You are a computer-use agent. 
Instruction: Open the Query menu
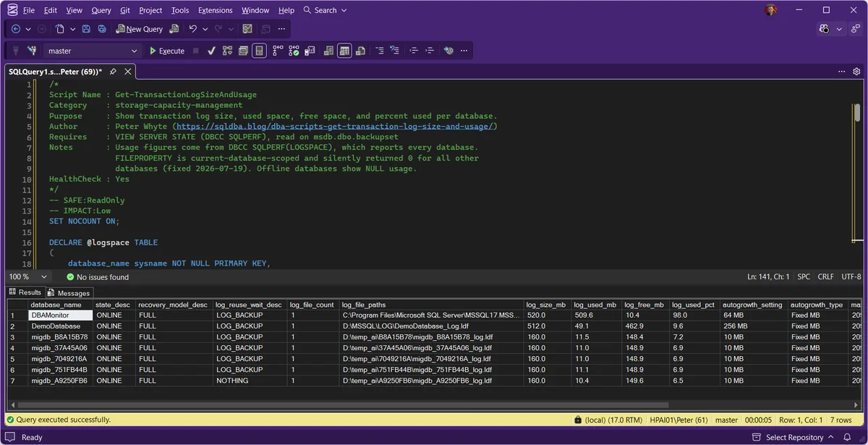click(101, 11)
